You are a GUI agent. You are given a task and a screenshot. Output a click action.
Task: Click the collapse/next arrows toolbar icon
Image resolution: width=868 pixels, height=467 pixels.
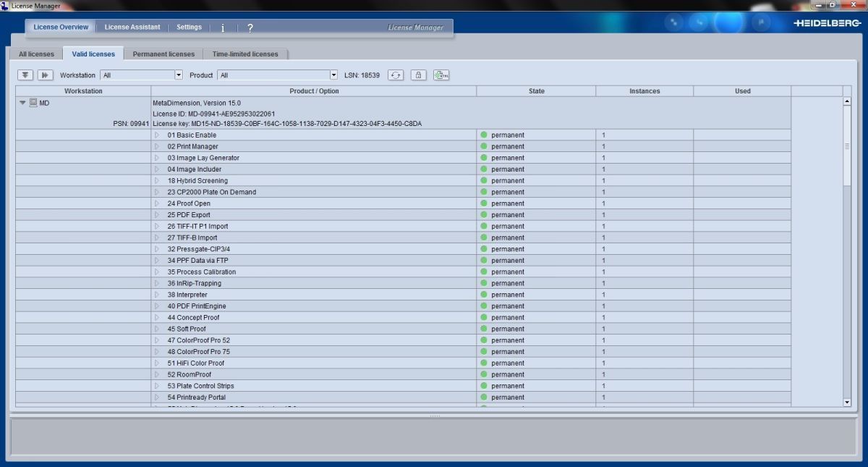(x=46, y=75)
